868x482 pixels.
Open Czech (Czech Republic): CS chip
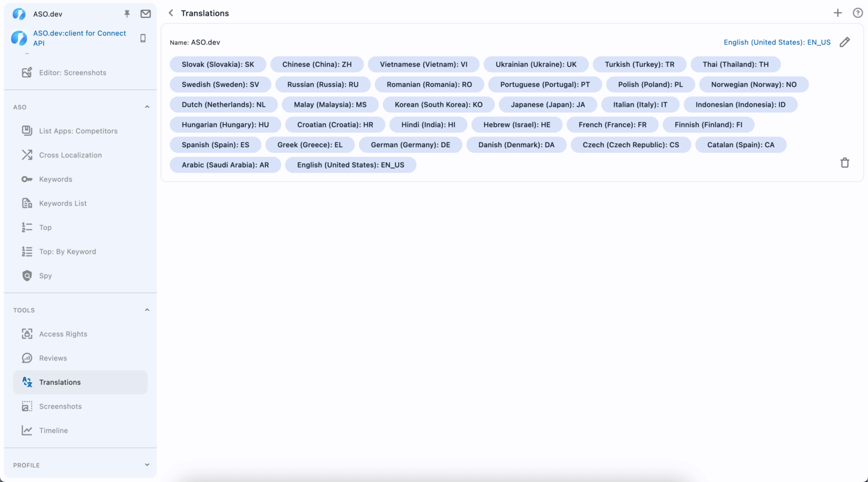pos(631,145)
